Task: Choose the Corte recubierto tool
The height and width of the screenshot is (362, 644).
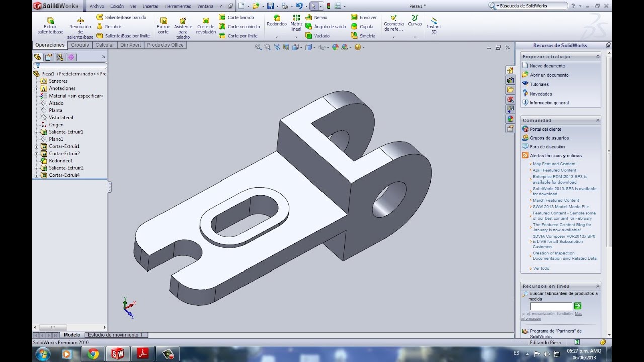Action: click(x=239, y=26)
